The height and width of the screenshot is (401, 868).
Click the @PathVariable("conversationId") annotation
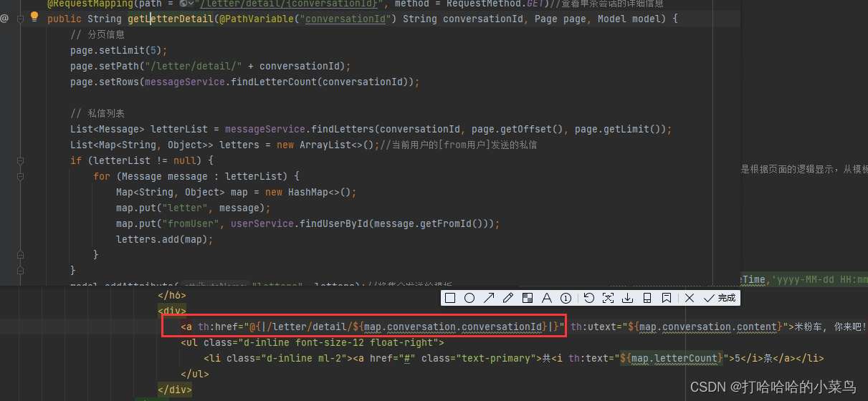pos(308,19)
